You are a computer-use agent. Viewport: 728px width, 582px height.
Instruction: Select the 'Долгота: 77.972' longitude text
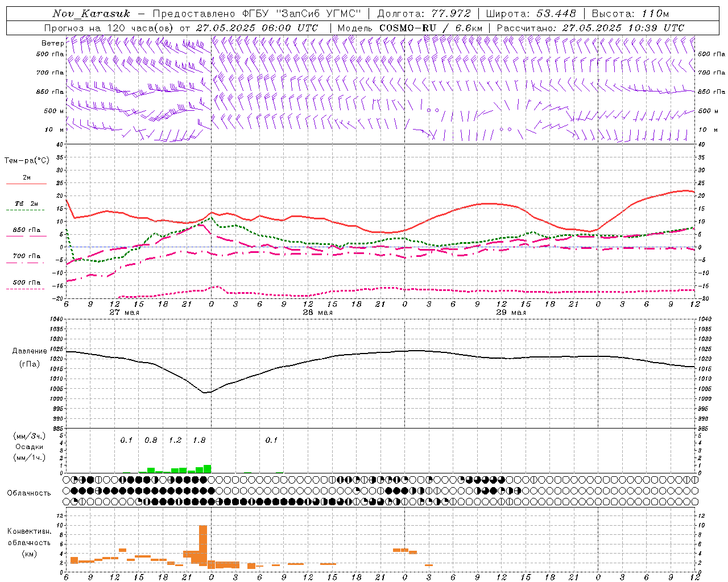tap(424, 14)
